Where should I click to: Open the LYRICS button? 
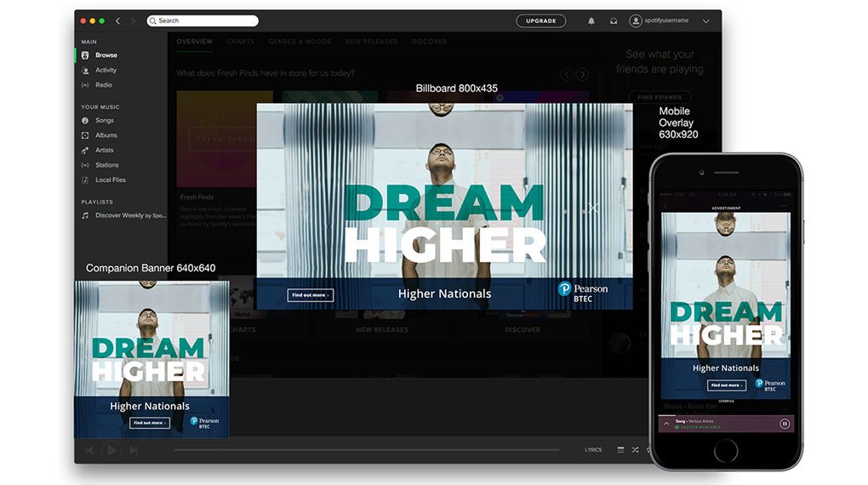(593, 450)
